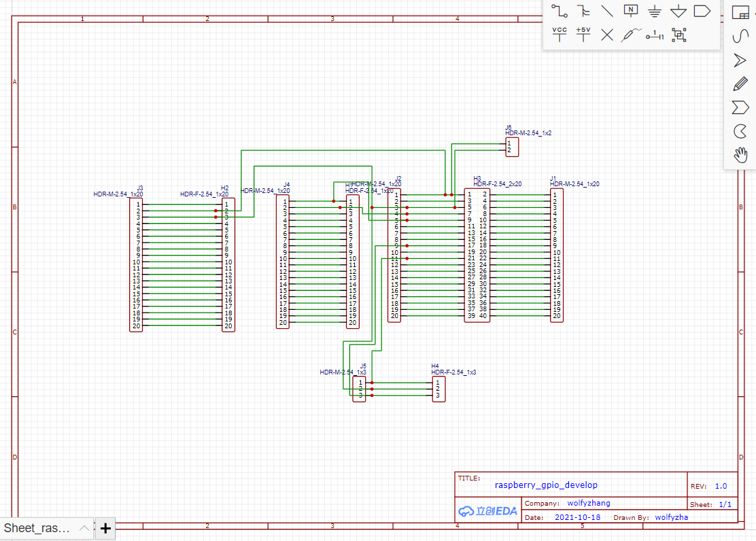This screenshot has height=541, width=756.
Task: Select the GND ground symbol tool
Action: click(x=654, y=11)
